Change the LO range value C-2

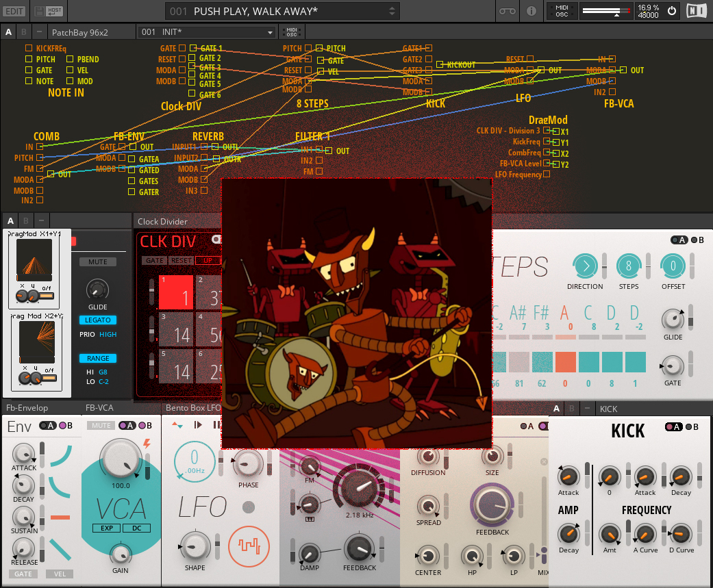pyautogui.click(x=103, y=382)
